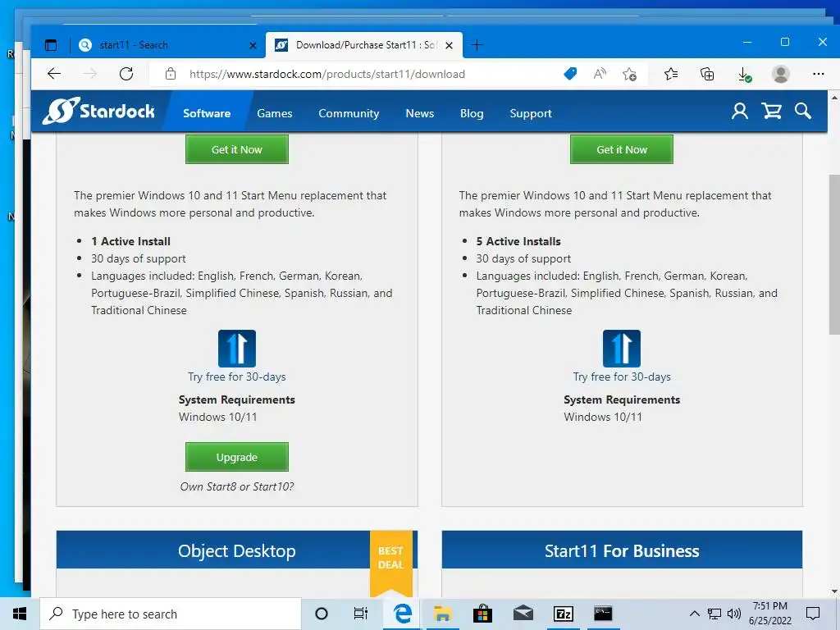Click the "5 Active Installs" text
Screen dimensions: 840x630
point(518,241)
